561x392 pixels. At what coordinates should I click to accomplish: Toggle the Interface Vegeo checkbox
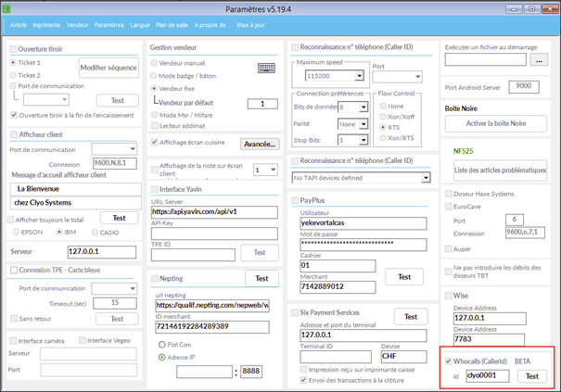coord(83,340)
